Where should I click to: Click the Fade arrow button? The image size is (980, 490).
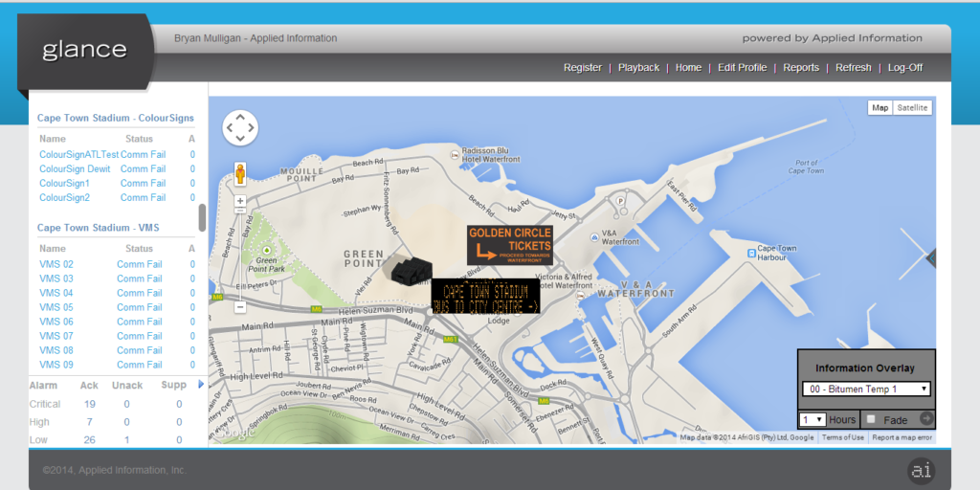(926, 419)
